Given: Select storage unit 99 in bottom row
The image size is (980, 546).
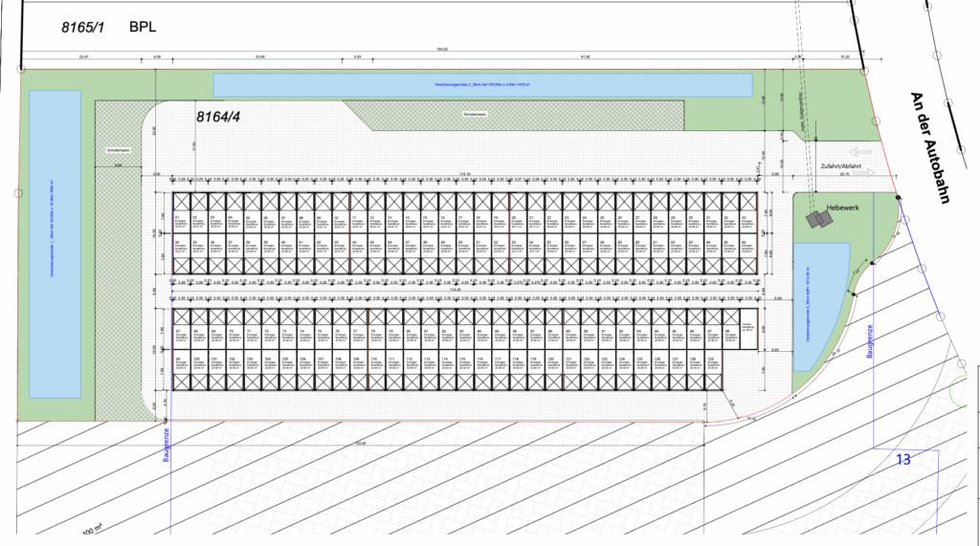Looking at the screenshot, I should (x=181, y=364).
